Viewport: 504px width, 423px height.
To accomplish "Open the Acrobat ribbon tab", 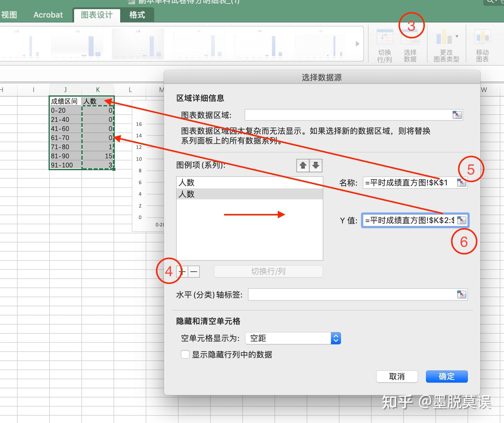I will pos(48,15).
